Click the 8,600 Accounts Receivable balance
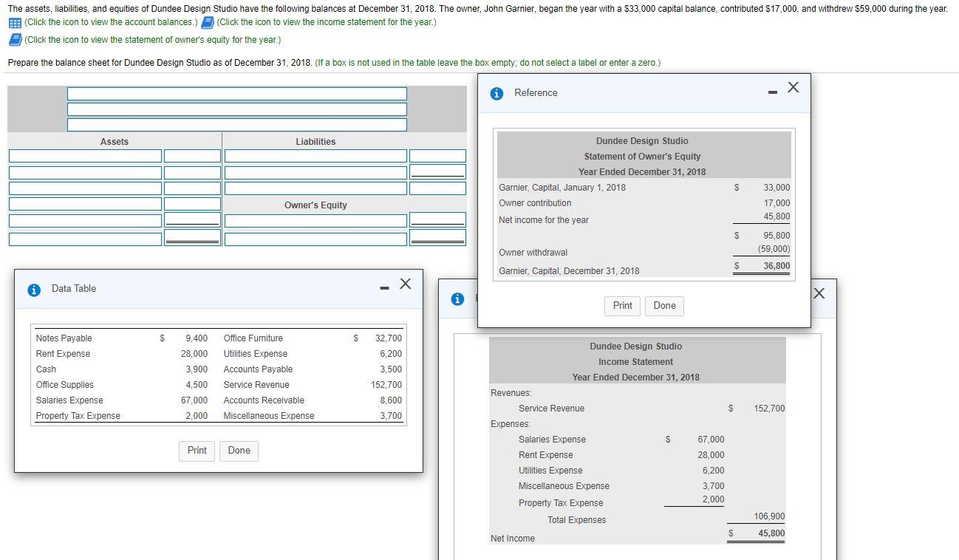The width and height of the screenshot is (959, 560). 391,400
